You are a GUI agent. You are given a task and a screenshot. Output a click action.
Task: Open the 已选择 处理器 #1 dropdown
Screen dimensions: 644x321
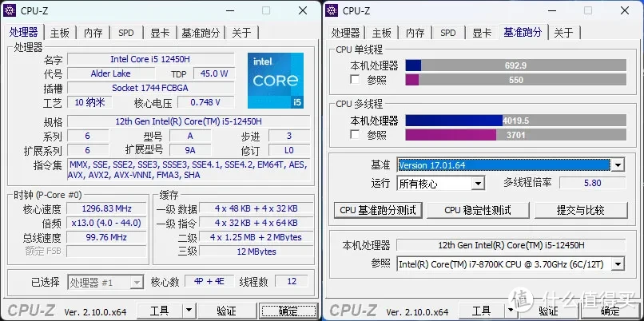[137, 282]
